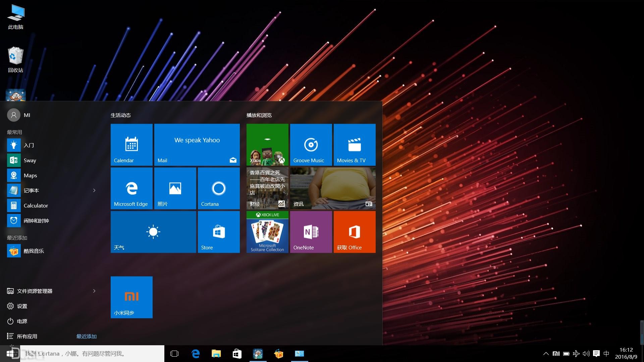Toggle the Chinese input mode indicator
Screen dimensions: 644x362
coord(606,354)
